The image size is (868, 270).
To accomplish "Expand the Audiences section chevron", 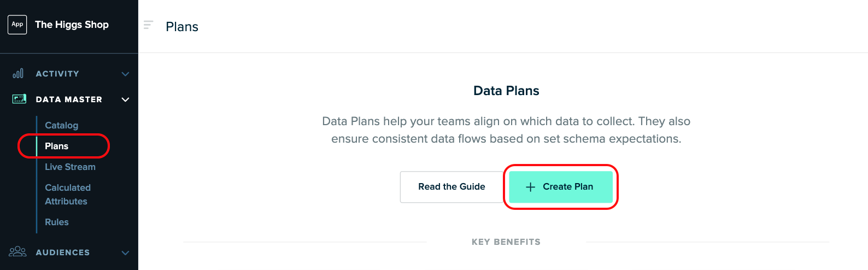I will 125,253.
